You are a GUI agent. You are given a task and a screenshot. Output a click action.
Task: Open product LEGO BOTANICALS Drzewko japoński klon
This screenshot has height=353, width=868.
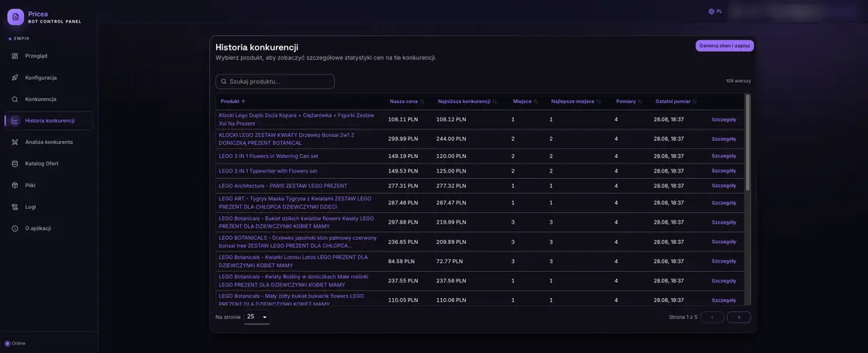(x=298, y=242)
